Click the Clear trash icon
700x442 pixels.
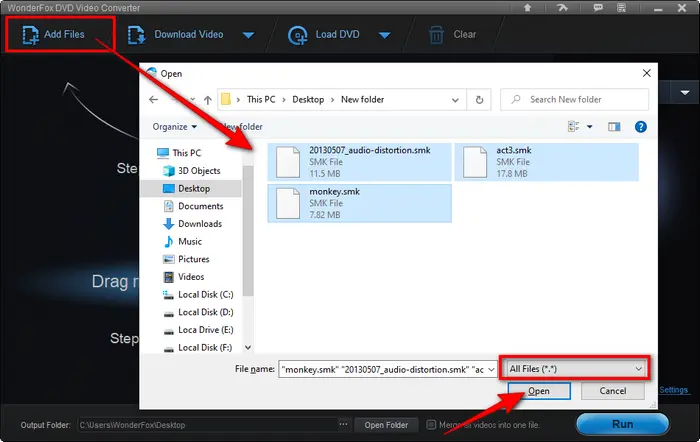coord(436,35)
